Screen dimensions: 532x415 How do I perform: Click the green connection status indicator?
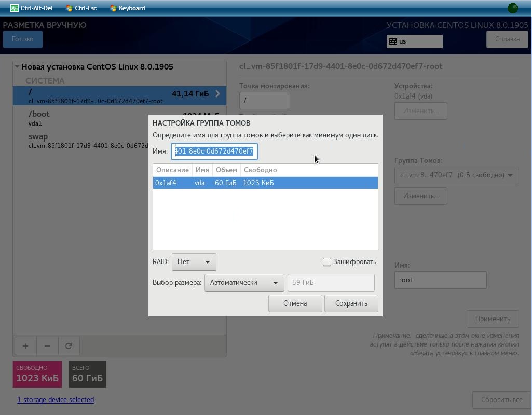pos(513,8)
